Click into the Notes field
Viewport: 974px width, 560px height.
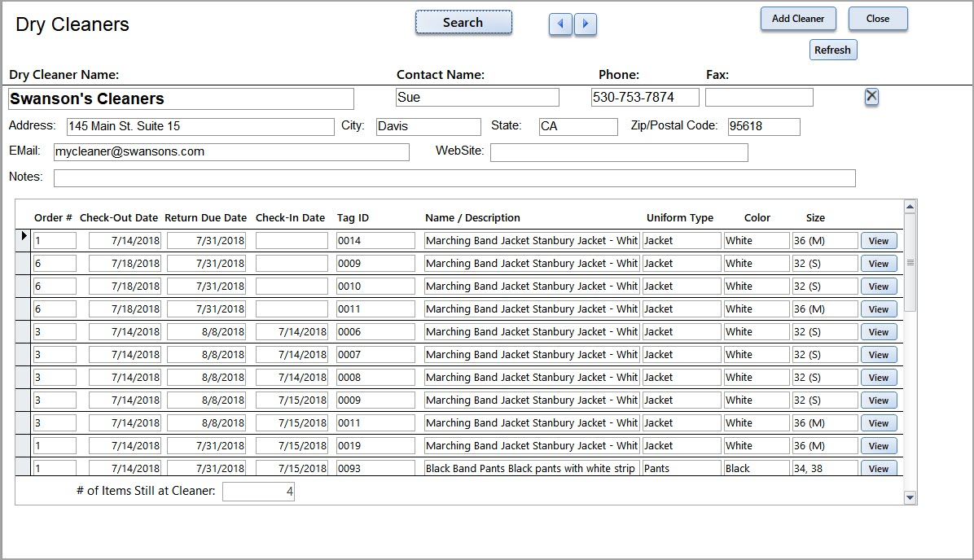[454, 178]
